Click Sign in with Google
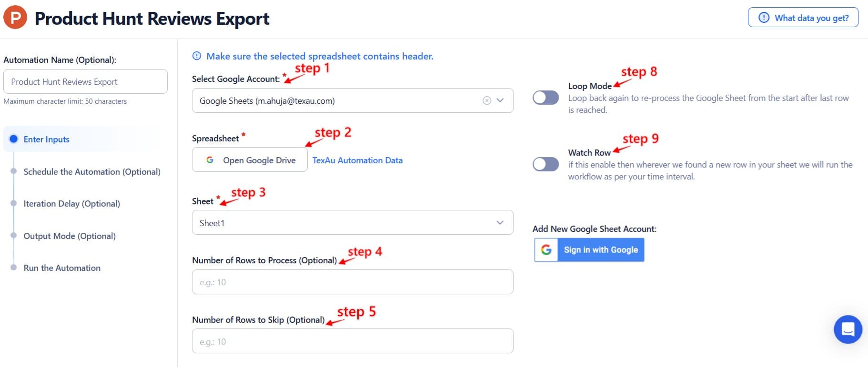868x367 pixels. pos(600,249)
